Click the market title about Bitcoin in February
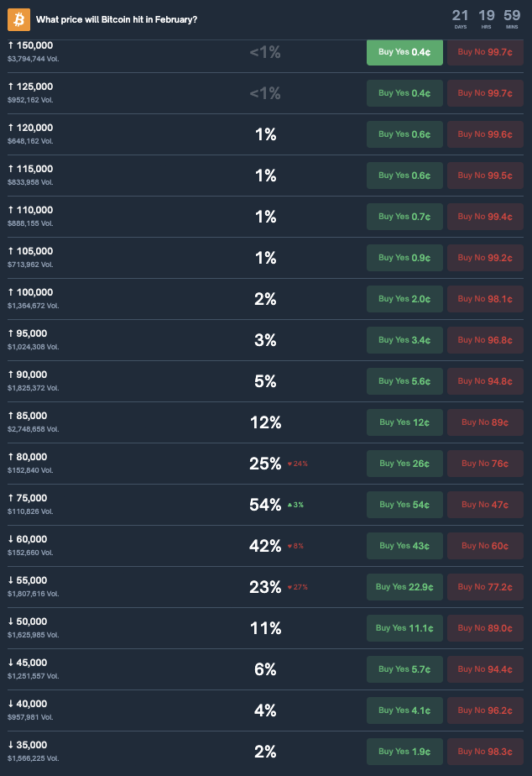The height and width of the screenshot is (776, 532). coord(117,18)
